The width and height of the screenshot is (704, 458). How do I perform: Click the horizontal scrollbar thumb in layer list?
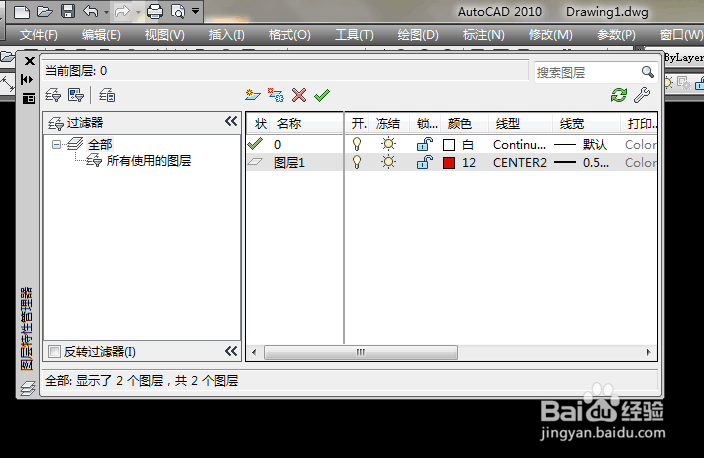361,352
